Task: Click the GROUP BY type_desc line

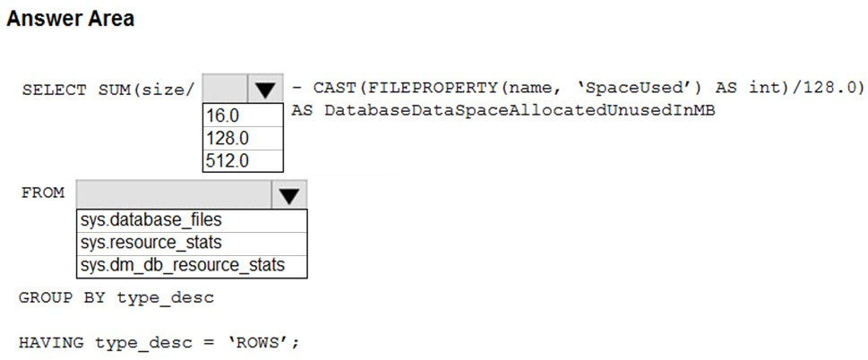Action: 116,298
